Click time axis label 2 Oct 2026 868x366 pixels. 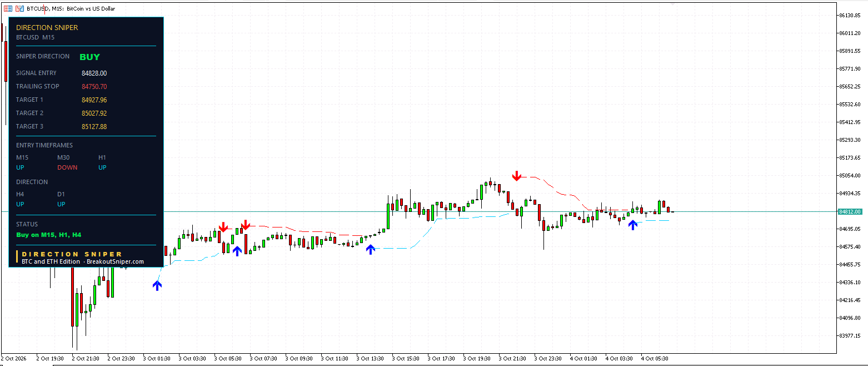[x=14, y=359]
